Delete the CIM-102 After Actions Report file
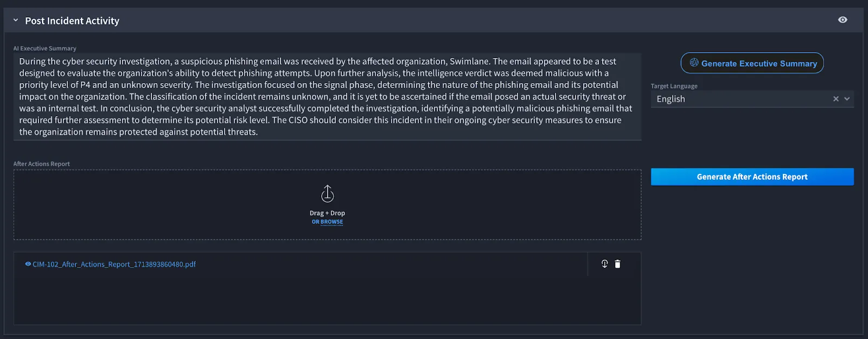Viewport: 868px width, 339px height. [617, 264]
